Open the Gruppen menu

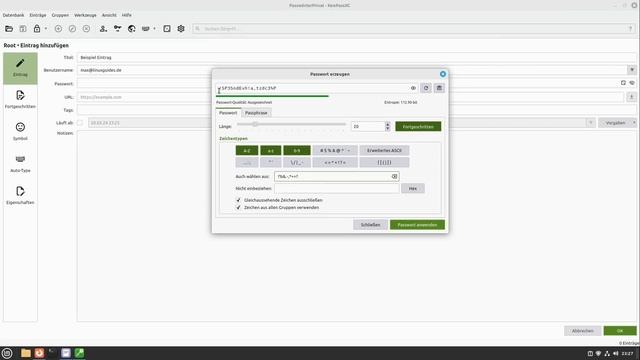point(60,15)
